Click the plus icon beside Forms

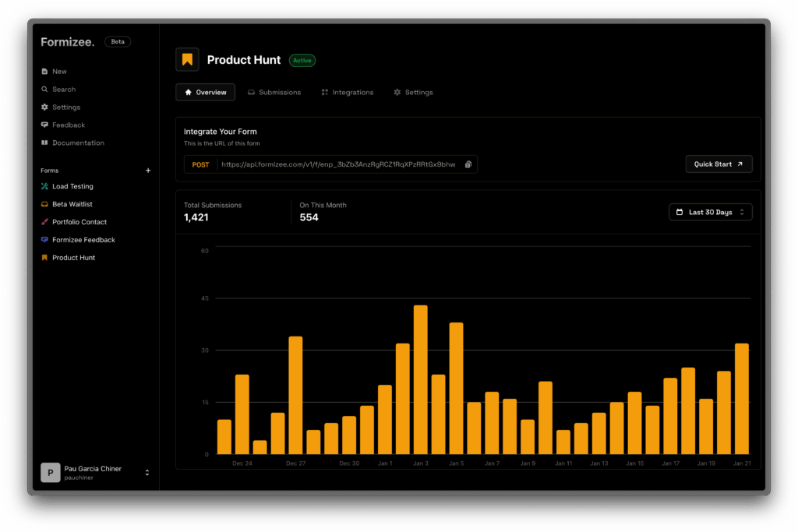click(148, 171)
